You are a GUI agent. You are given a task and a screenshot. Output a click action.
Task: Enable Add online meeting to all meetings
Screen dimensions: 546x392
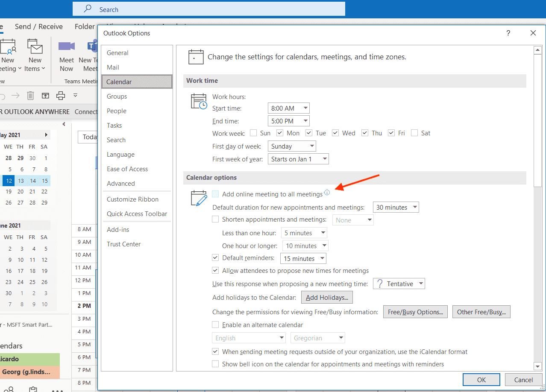216,194
